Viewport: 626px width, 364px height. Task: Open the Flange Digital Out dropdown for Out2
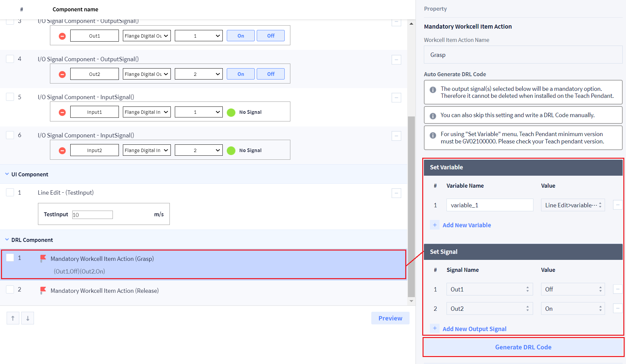pos(147,74)
